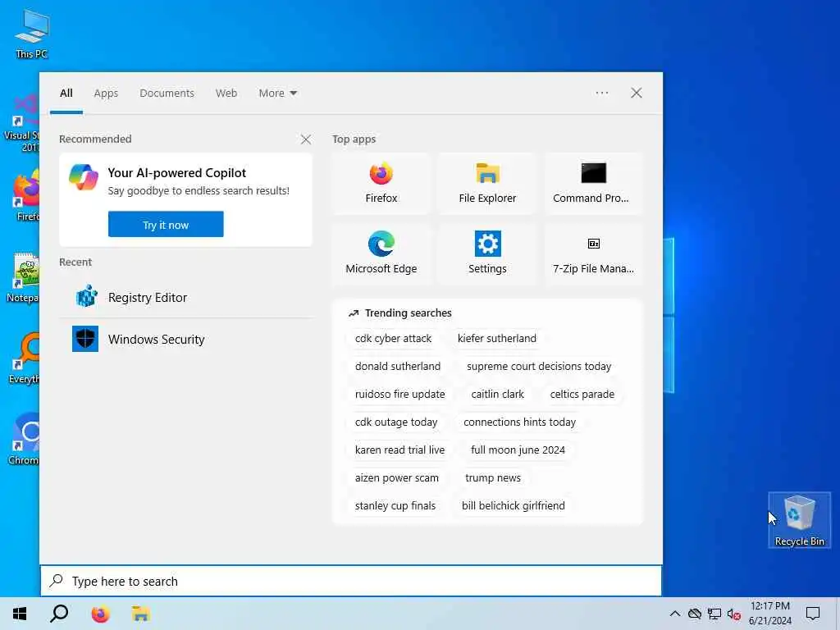This screenshot has height=630, width=840.
Task: Open Firefox from the taskbar
Action: (100, 614)
